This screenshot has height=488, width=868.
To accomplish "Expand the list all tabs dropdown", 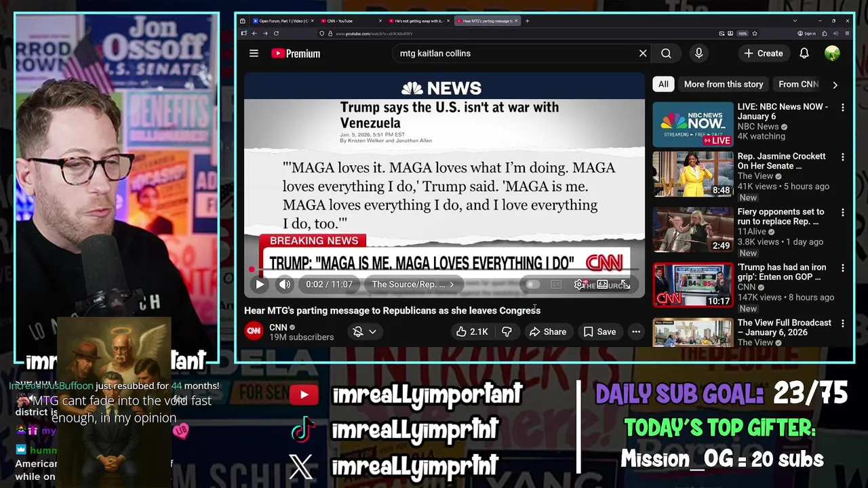I will (x=795, y=21).
